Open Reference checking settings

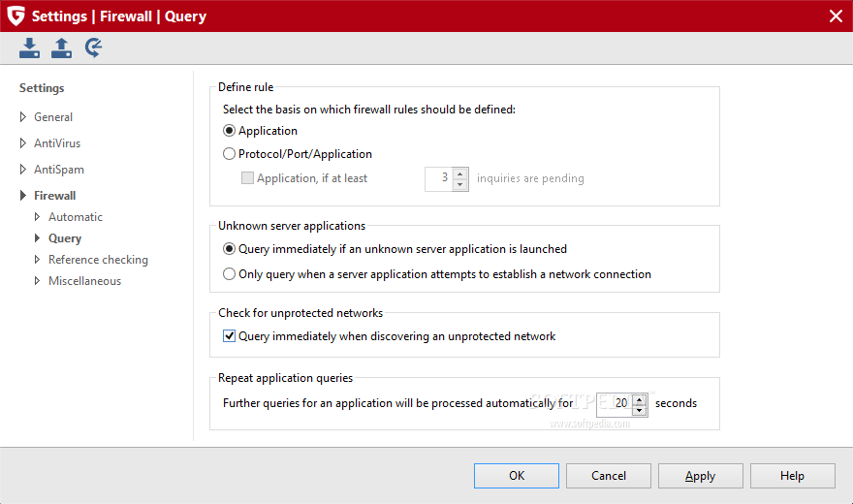(98, 260)
